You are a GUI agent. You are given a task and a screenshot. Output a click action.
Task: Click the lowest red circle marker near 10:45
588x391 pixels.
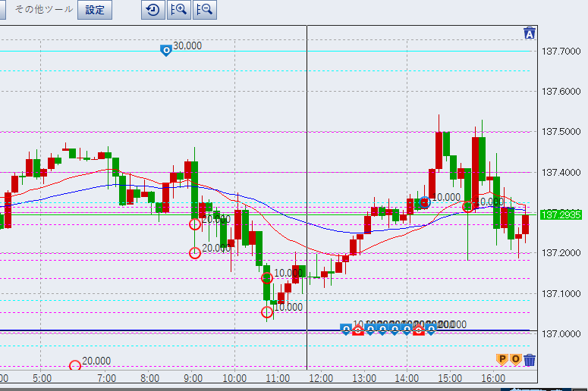pos(267,312)
